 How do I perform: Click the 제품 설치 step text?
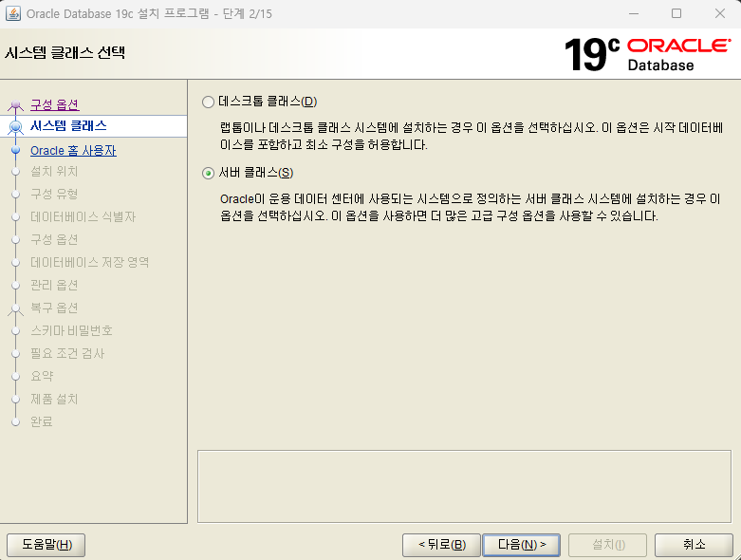point(54,399)
